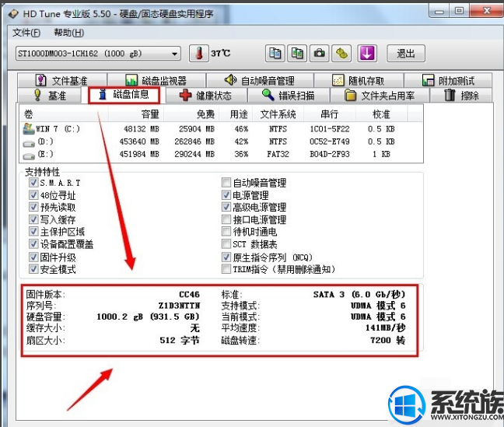Screen dimensions: 504x427
Task: Copy info to clipboard toolbar icon
Action: (x=275, y=54)
